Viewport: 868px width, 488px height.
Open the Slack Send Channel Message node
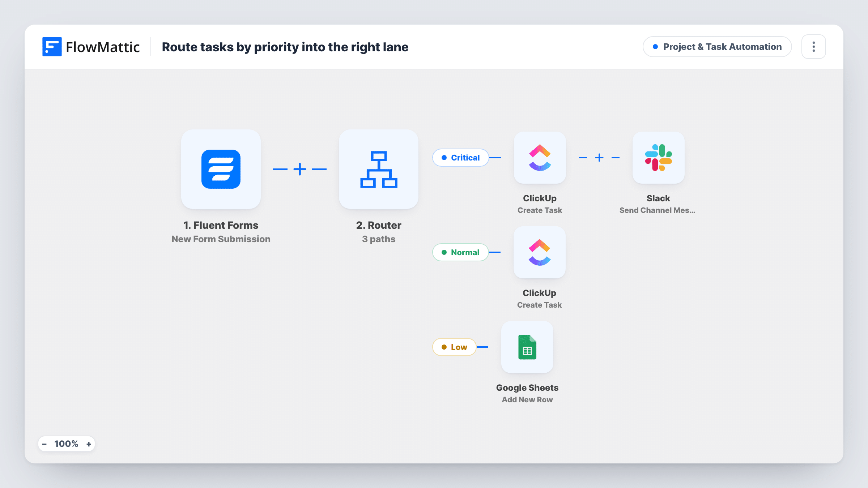(x=658, y=158)
